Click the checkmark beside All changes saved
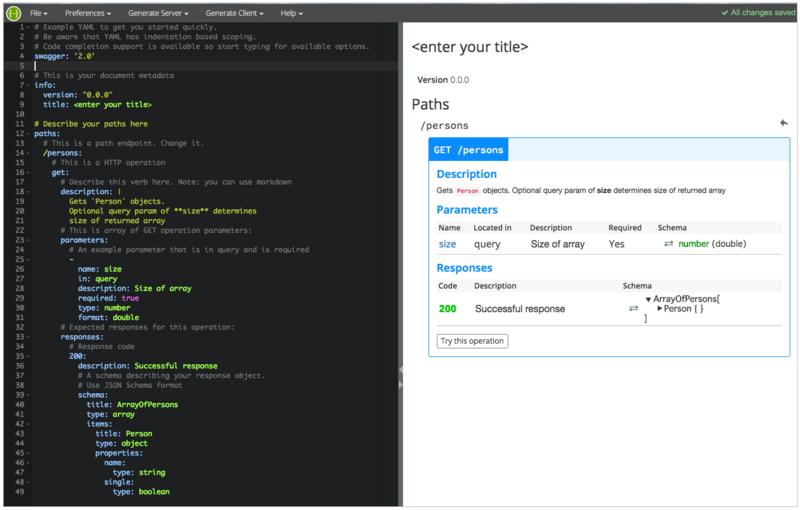 (724, 13)
